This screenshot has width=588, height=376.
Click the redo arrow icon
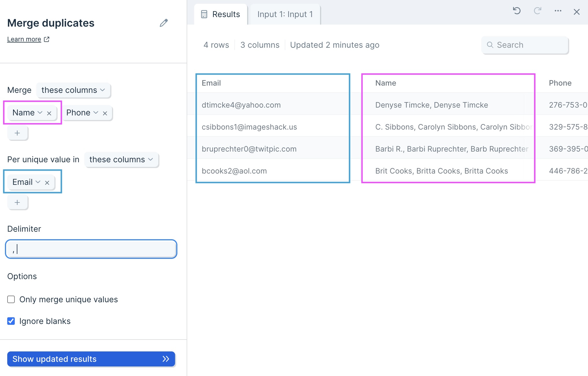click(x=537, y=11)
